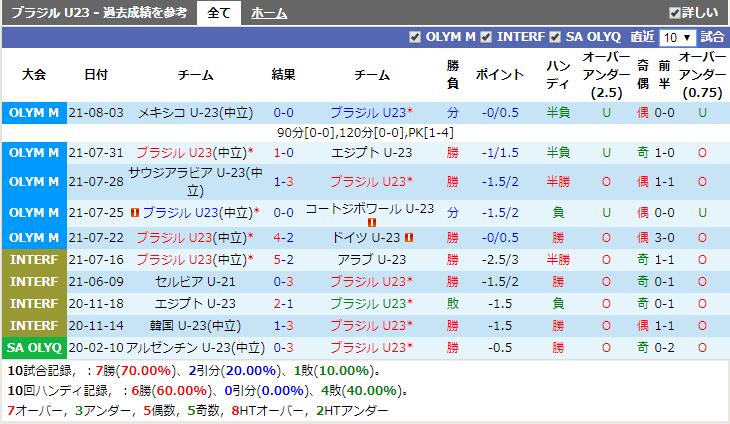Open the 5-2 result against アラブ
Image resolution: width=730 pixels, height=424 pixels.
(x=284, y=260)
